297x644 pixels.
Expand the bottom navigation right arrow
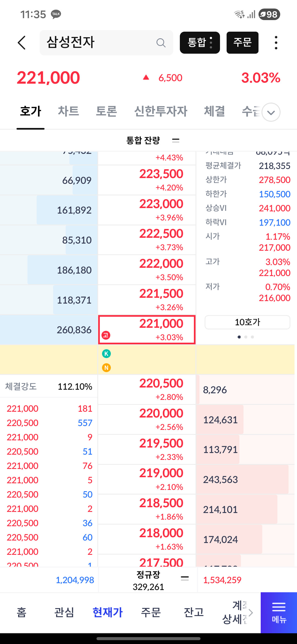tap(251, 613)
